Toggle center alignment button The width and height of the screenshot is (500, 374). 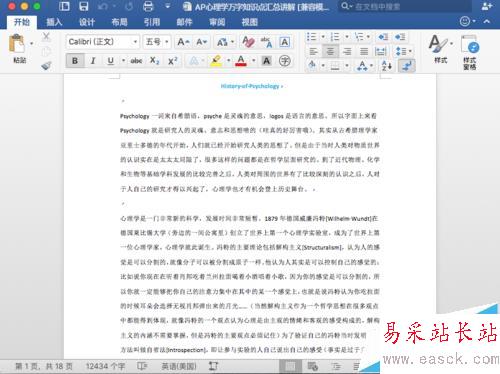[x=330, y=51]
